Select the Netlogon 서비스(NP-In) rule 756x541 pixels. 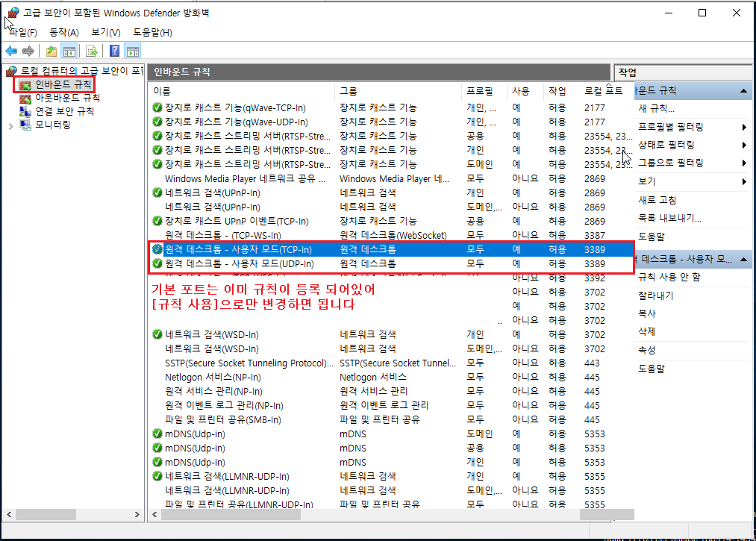[x=390, y=377]
